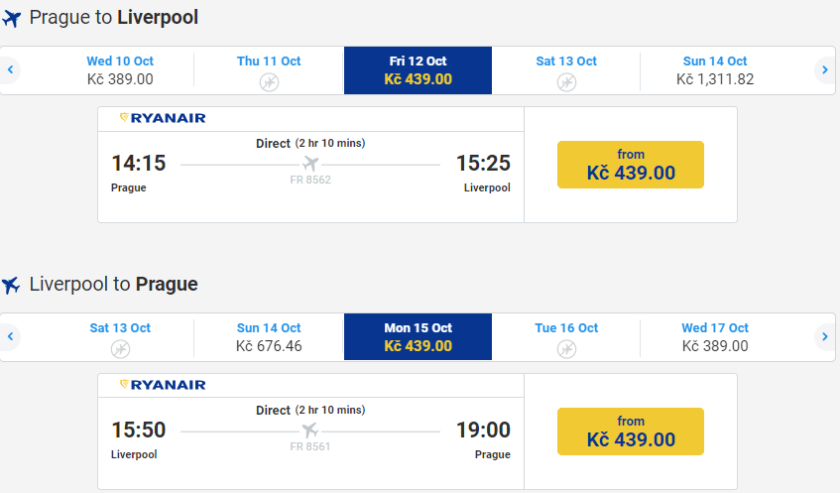The image size is (840, 493).
Task: Click the airplane icon beside Liverpool to Prague
Action: [x=12, y=285]
